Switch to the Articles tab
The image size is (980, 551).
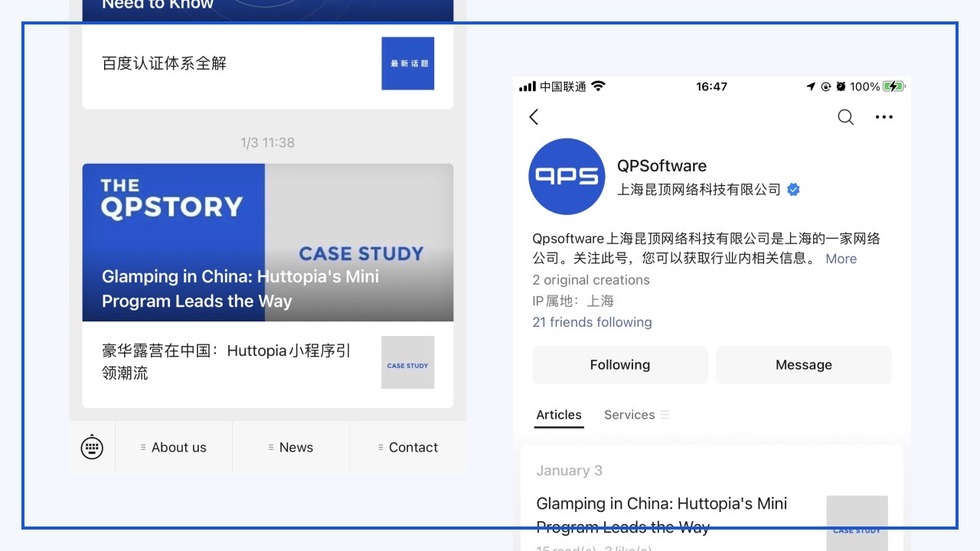point(559,415)
